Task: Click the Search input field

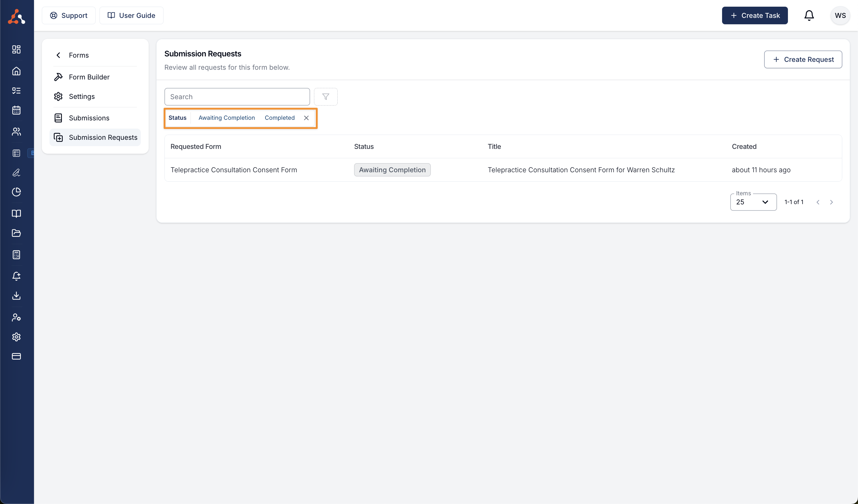Action: tap(237, 97)
